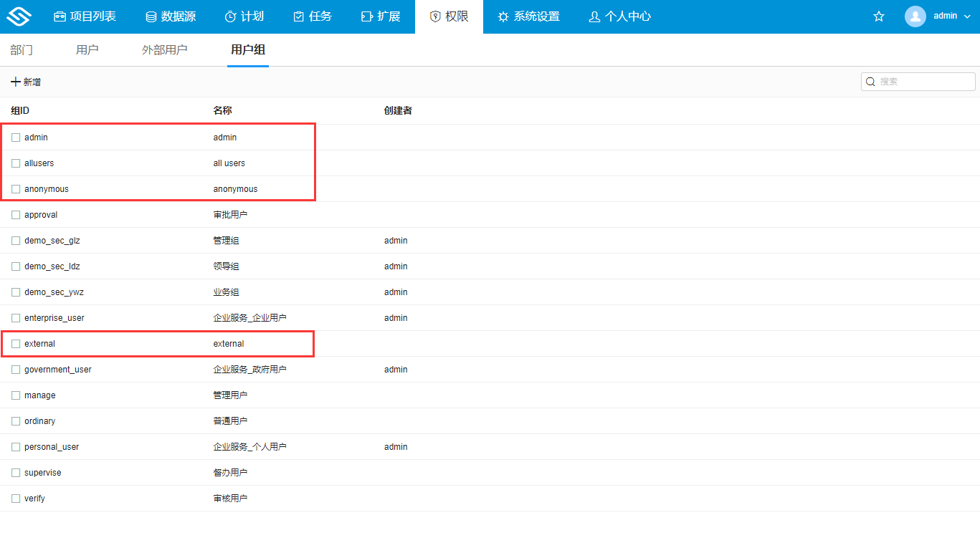Open the 系统设置 settings gear icon
Screen dimensions: 980x553
click(x=503, y=16)
